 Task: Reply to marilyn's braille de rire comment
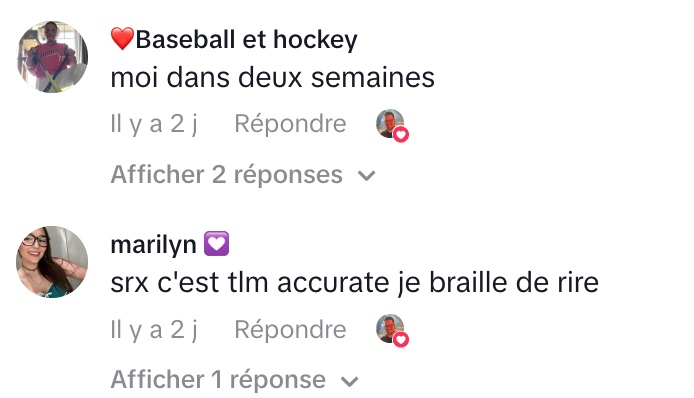[x=290, y=329]
